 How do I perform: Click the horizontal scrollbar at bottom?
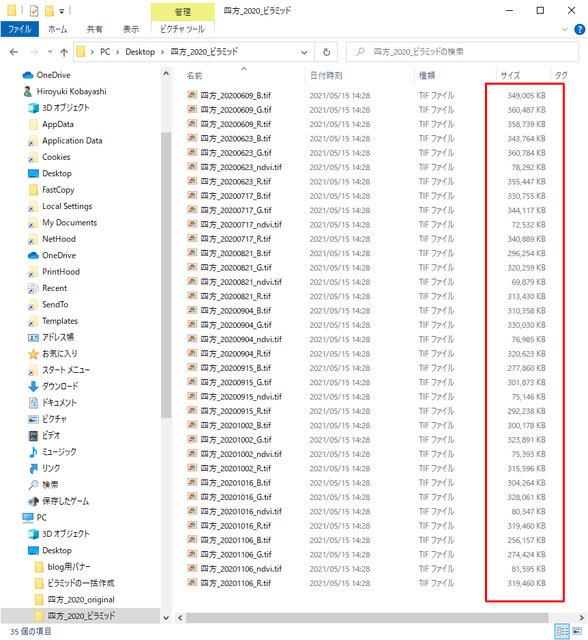[367, 618]
